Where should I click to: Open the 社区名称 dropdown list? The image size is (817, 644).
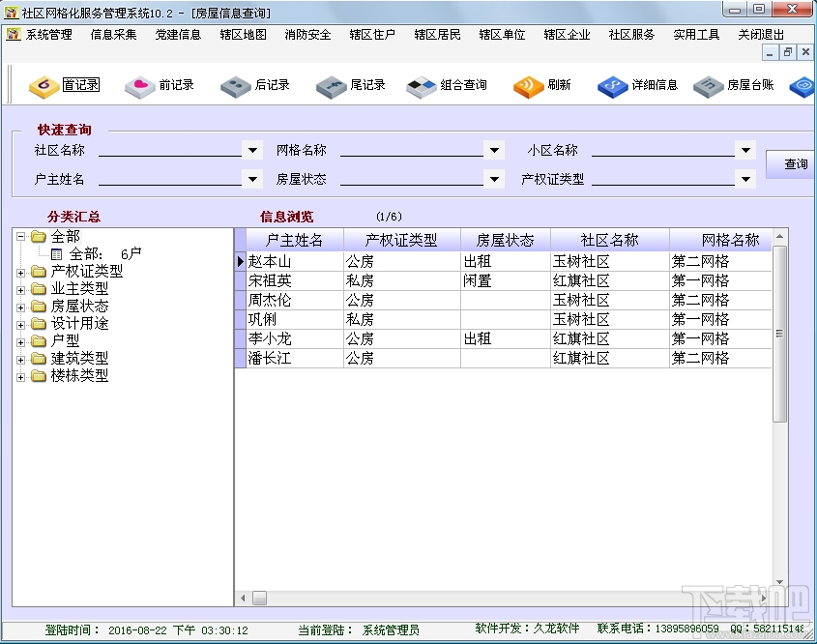(x=251, y=150)
